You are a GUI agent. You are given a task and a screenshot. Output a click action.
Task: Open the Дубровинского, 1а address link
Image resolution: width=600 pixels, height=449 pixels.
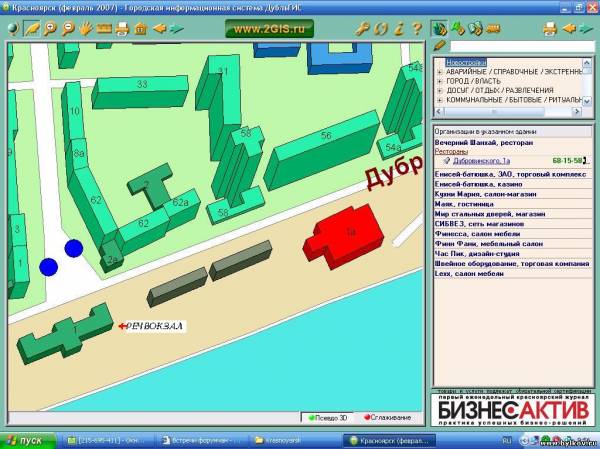(481, 161)
